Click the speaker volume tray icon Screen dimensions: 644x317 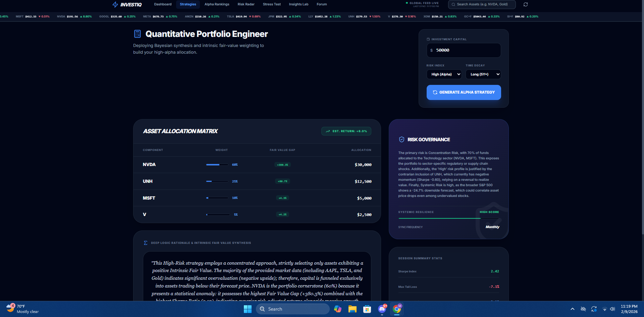coord(612,309)
